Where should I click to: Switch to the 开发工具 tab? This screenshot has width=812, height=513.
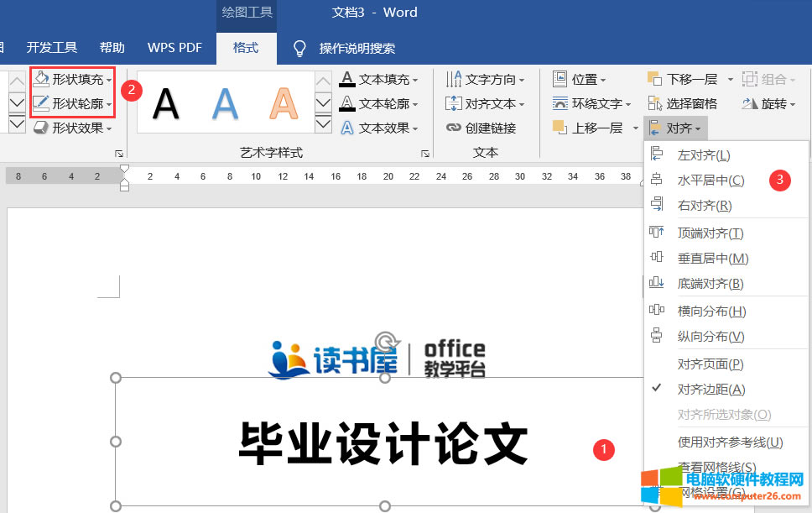[52, 47]
